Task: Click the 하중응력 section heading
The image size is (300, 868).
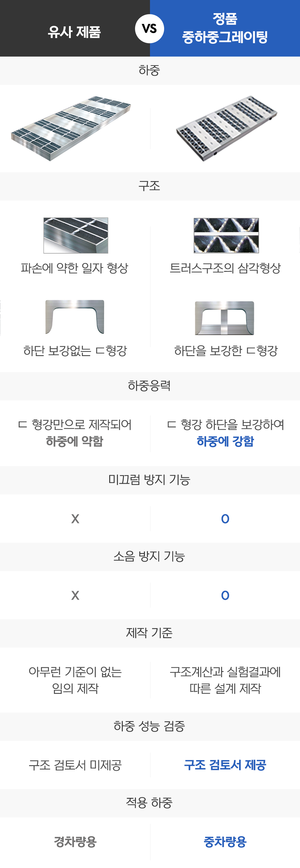Action: coord(149,385)
